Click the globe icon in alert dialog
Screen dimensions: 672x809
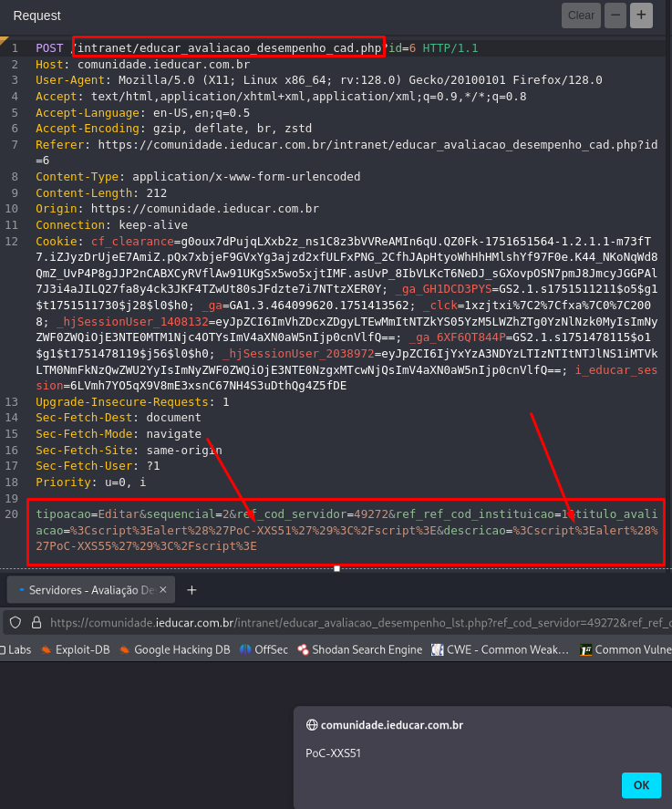312,725
